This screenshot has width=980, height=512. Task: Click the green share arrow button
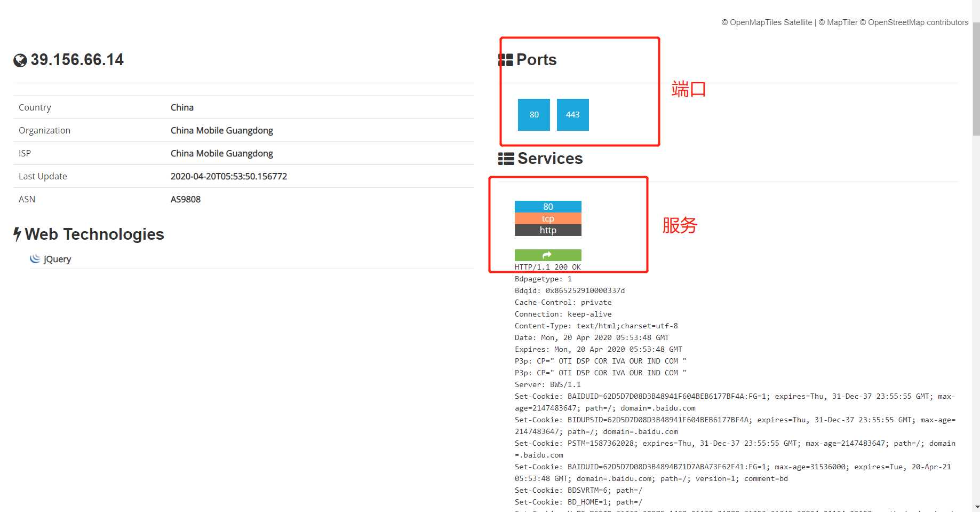click(x=548, y=255)
